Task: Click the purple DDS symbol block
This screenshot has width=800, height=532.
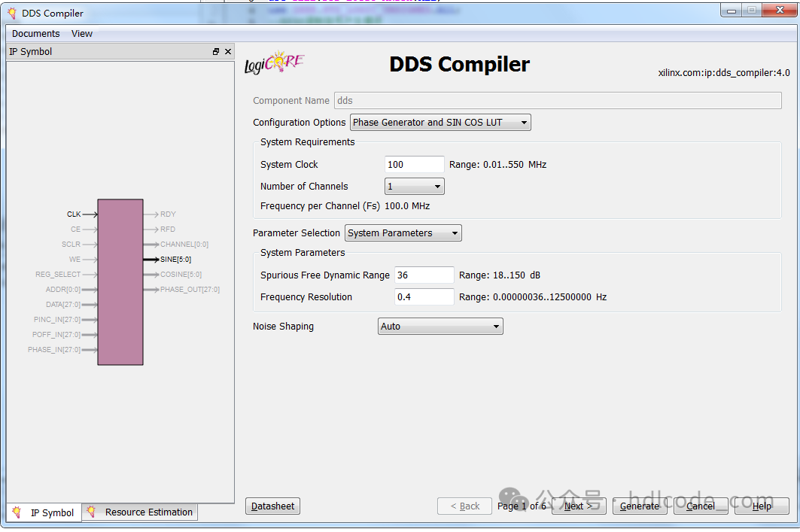Action: [120, 282]
